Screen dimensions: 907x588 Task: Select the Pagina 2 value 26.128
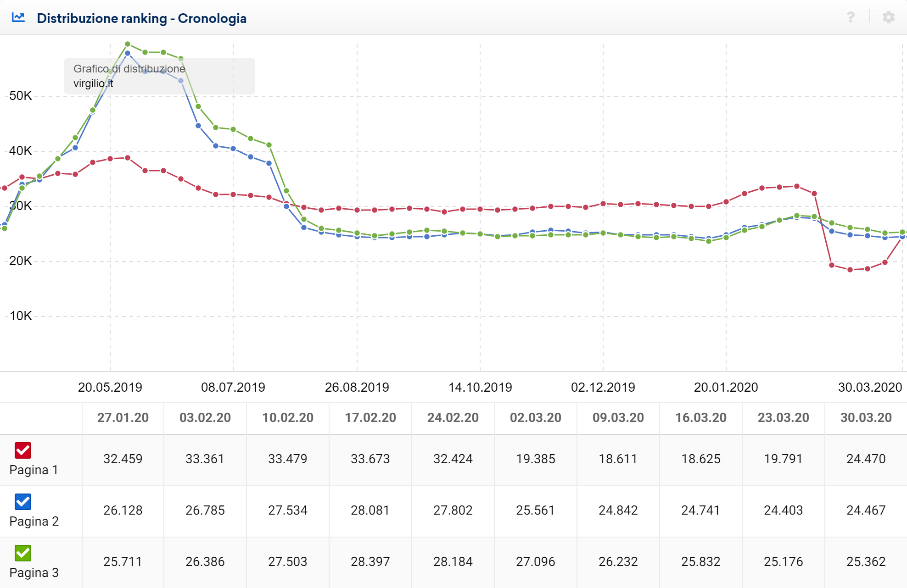(x=123, y=510)
